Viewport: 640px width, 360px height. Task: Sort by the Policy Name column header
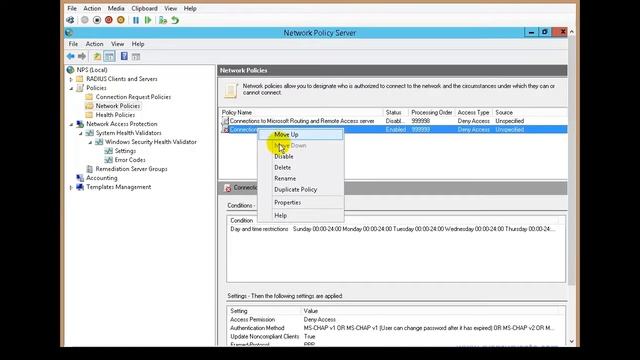click(x=301, y=112)
